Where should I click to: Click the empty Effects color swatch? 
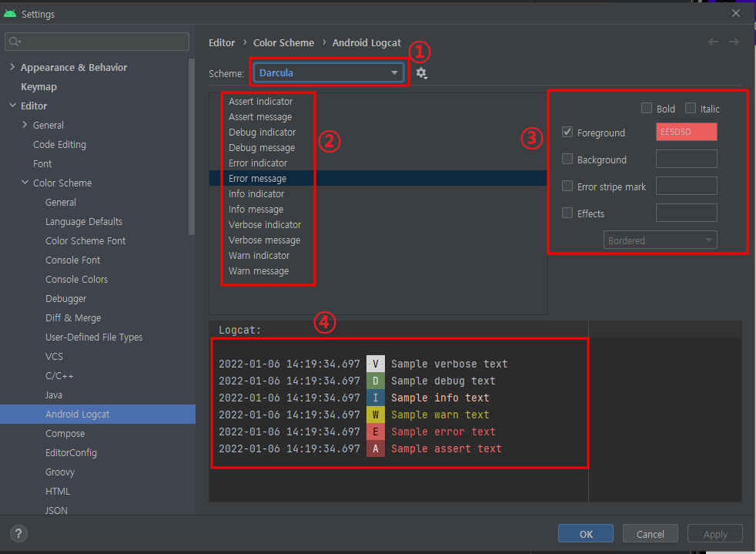(686, 213)
